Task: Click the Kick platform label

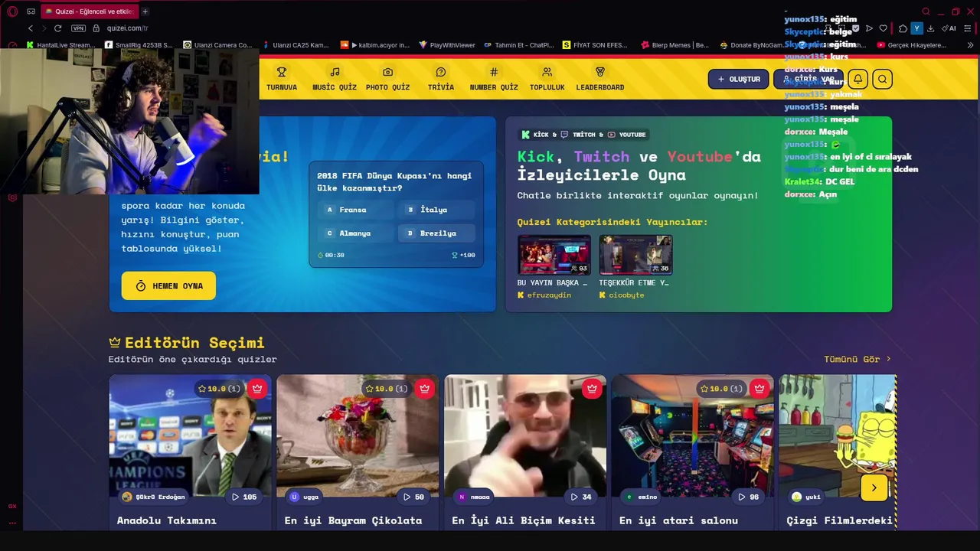Action: pyautogui.click(x=534, y=135)
